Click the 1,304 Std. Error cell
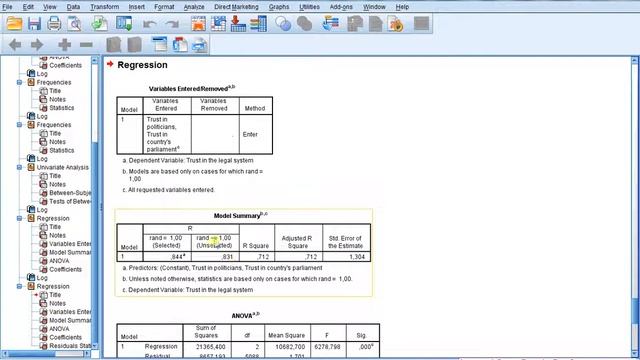The width and height of the screenshot is (640, 360). click(347, 257)
